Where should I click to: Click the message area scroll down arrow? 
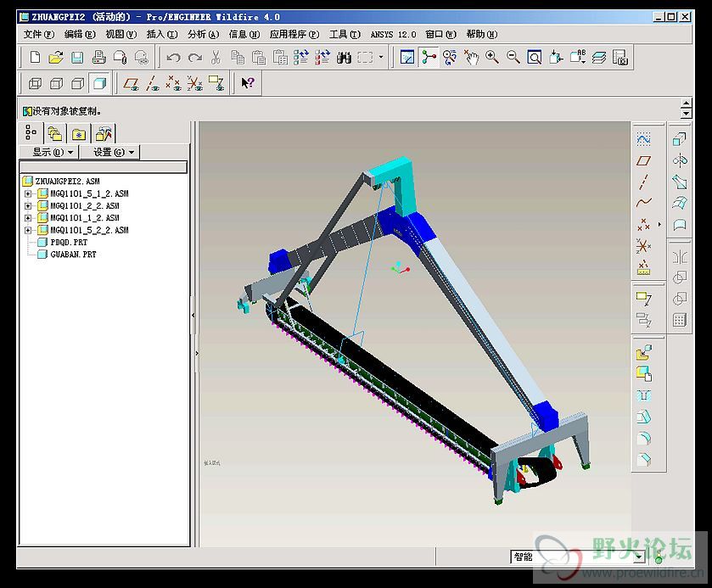coord(687,114)
